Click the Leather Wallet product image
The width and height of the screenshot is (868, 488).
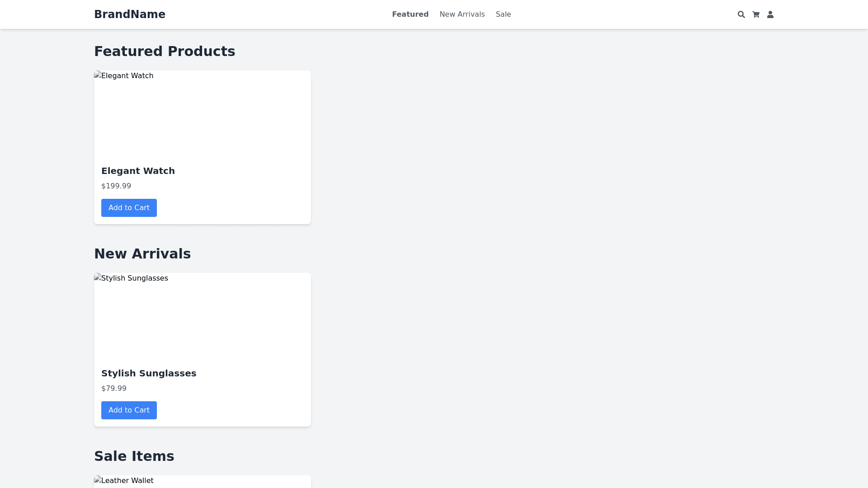click(x=202, y=481)
